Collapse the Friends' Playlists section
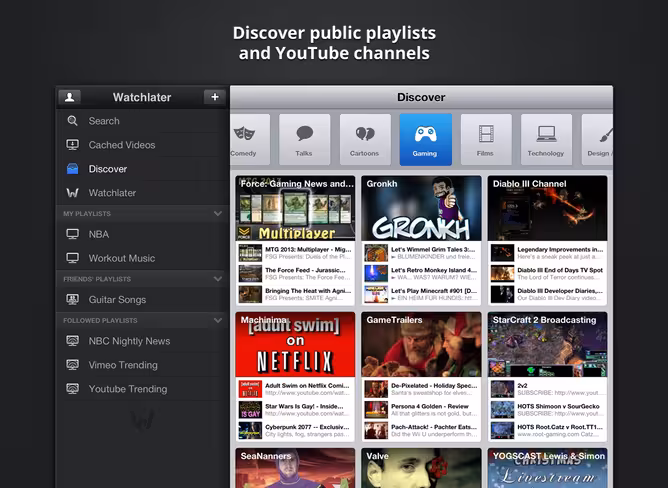 (218, 279)
